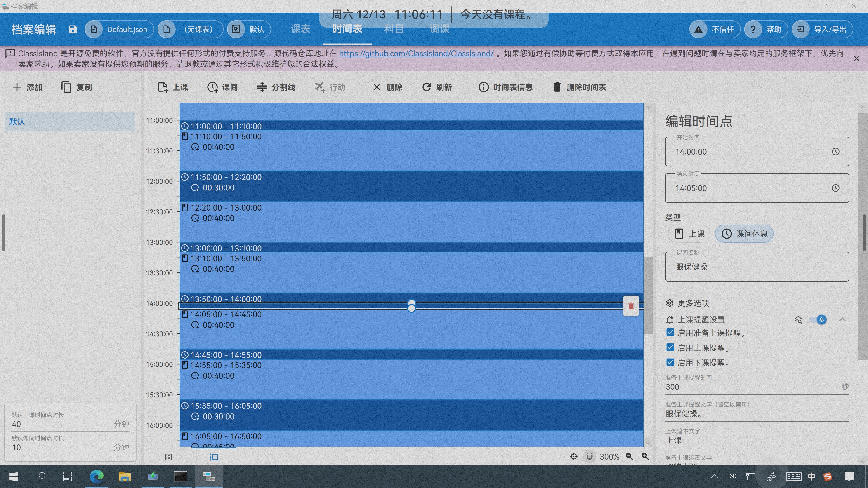
Task: Click the 课间名称 input field
Action: [757, 267]
